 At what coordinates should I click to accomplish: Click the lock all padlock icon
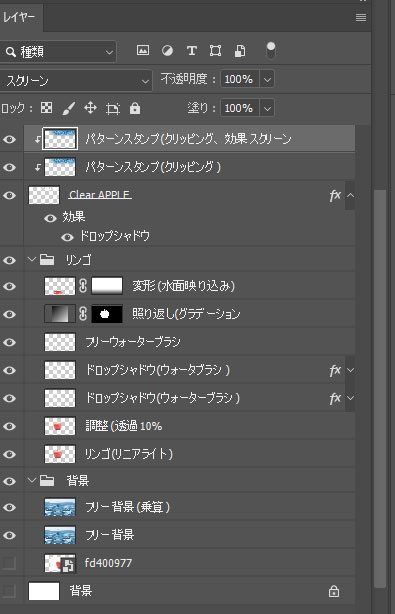click(x=135, y=108)
